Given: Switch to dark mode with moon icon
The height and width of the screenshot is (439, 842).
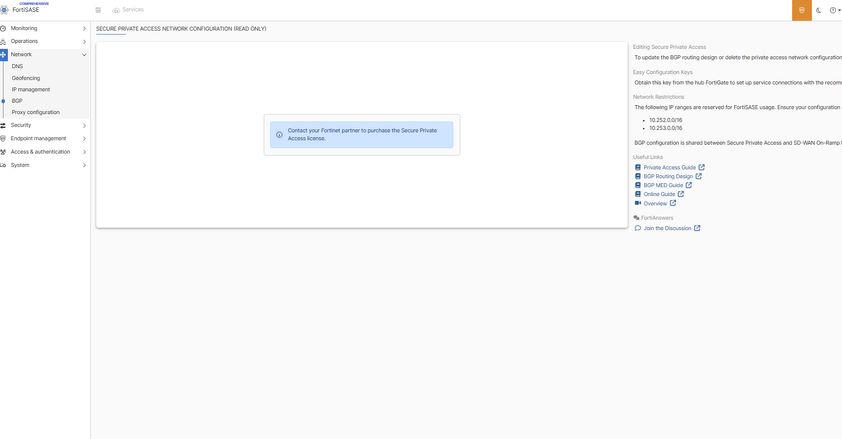Looking at the screenshot, I should tap(819, 10).
